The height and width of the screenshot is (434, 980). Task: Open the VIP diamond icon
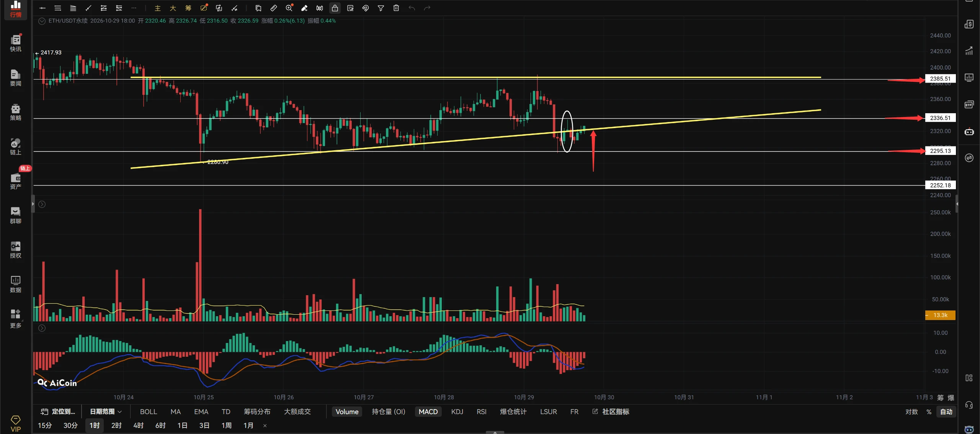16,424
